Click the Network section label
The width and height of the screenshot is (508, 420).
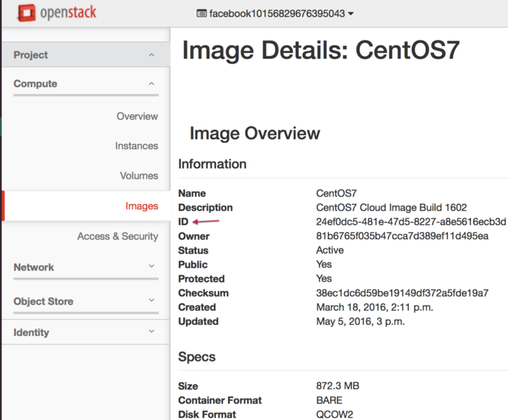tap(34, 267)
